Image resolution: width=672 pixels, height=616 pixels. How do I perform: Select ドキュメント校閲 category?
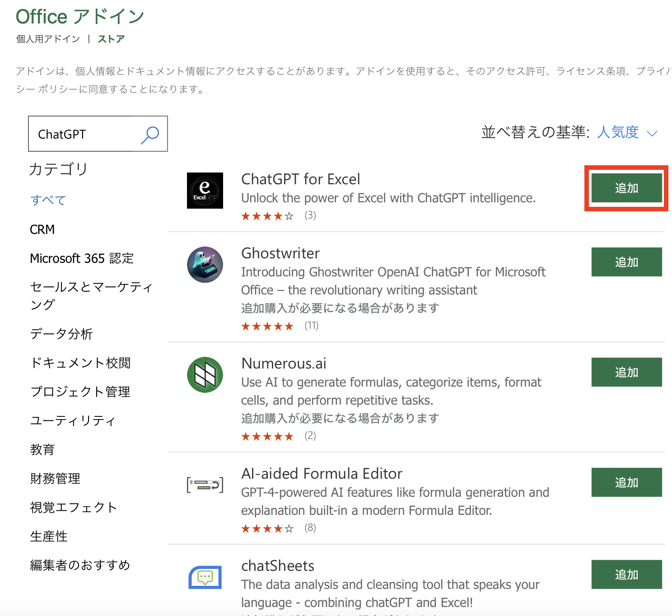coord(80,363)
